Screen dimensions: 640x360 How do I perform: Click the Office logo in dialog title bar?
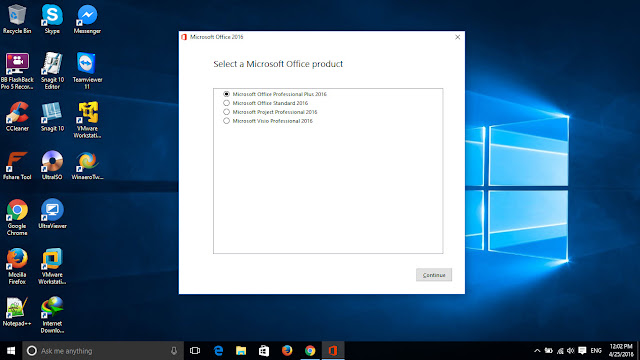(184, 37)
